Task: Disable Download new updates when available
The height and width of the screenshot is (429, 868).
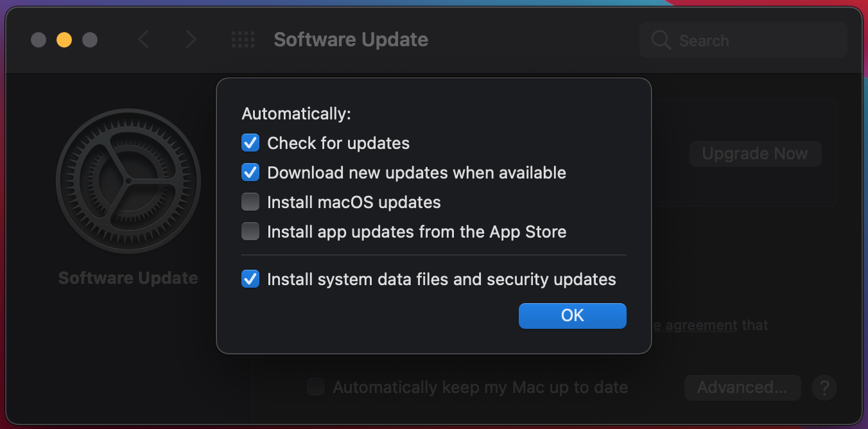Action: pyautogui.click(x=250, y=173)
